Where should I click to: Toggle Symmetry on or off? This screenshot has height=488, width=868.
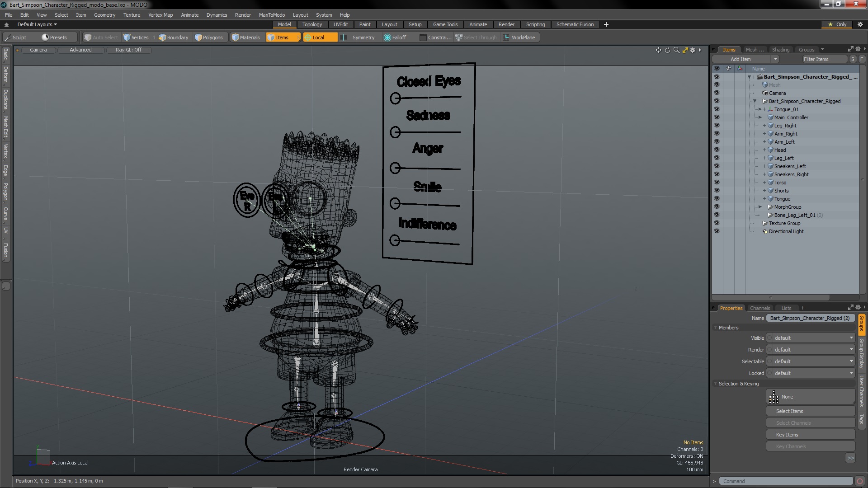pos(359,38)
